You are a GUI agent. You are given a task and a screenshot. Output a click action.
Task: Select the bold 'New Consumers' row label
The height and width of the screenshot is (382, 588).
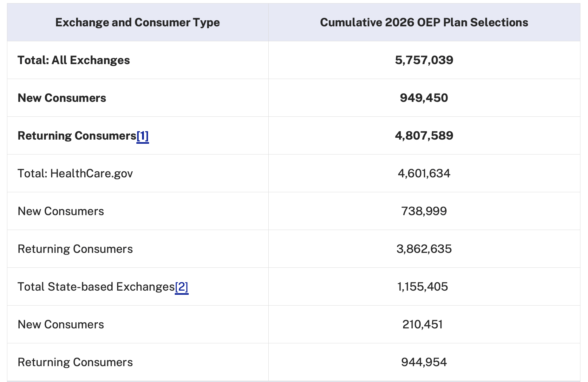point(62,98)
